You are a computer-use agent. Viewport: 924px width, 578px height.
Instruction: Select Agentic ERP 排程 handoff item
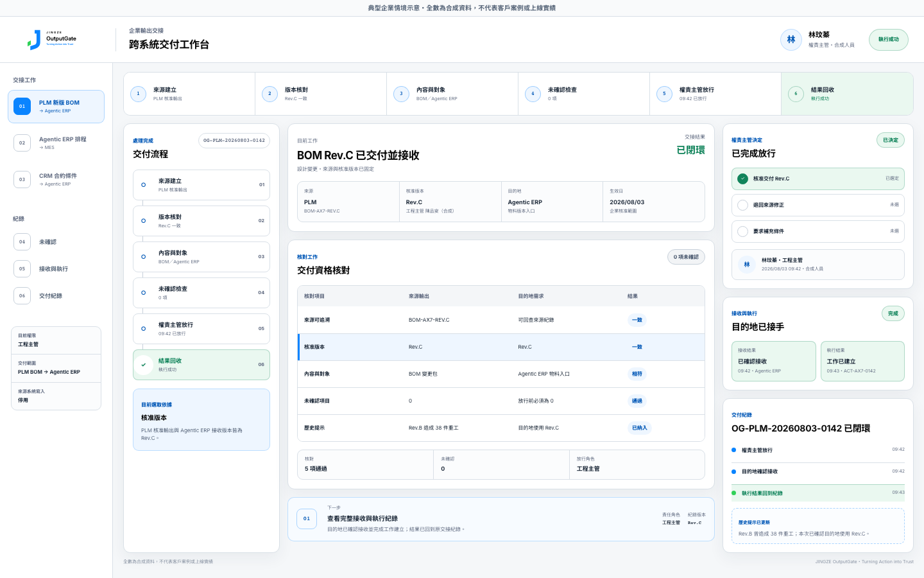click(56, 143)
